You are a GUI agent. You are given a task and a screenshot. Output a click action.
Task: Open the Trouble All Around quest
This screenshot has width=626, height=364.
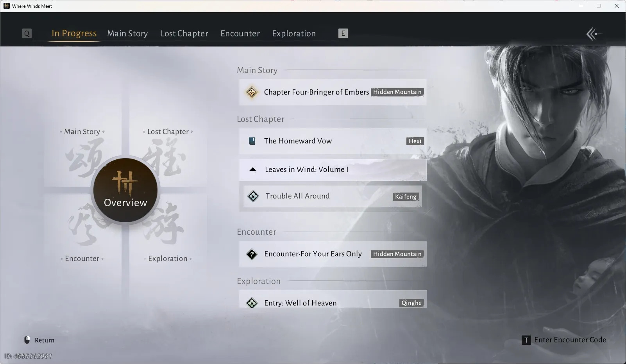[333, 196]
